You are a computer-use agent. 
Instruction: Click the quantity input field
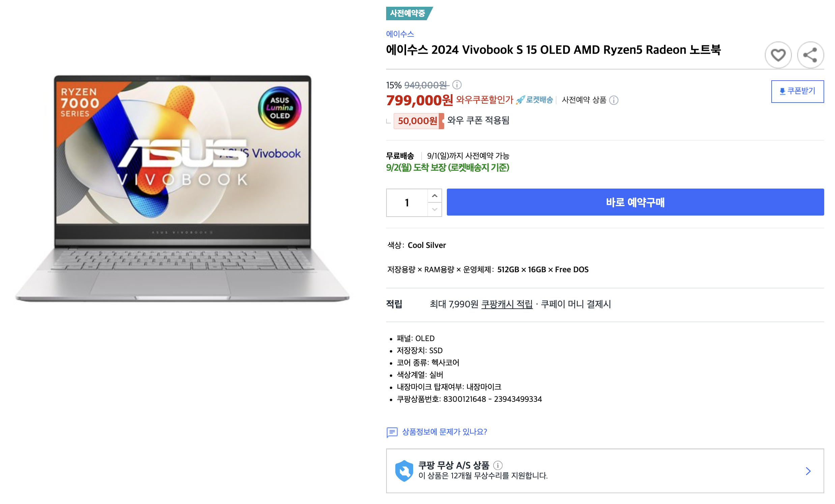point(407,203)
